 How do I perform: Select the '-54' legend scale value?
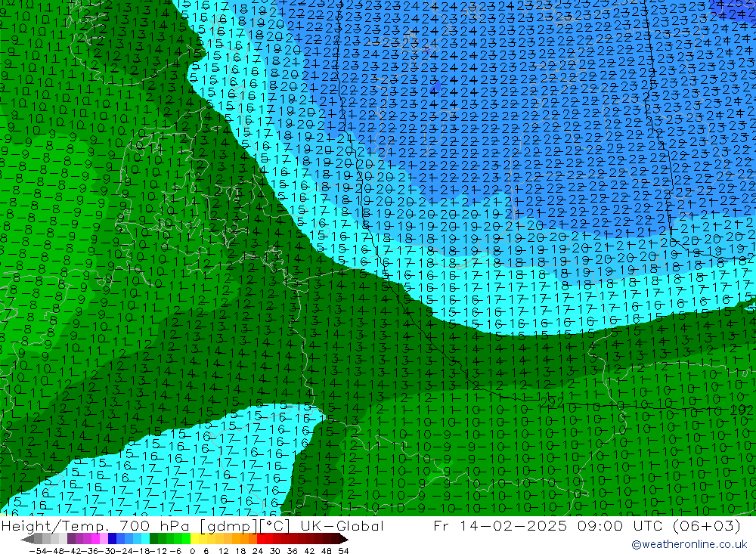pos(38,551)
